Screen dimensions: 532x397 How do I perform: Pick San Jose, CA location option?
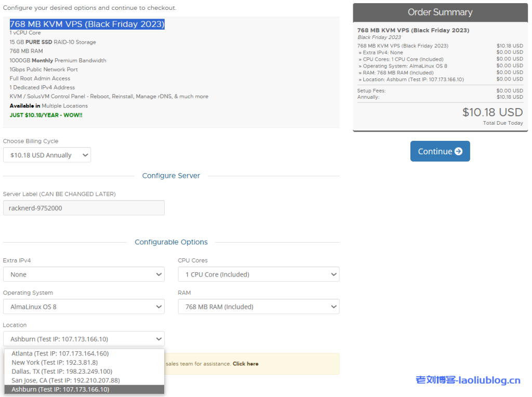65,380
